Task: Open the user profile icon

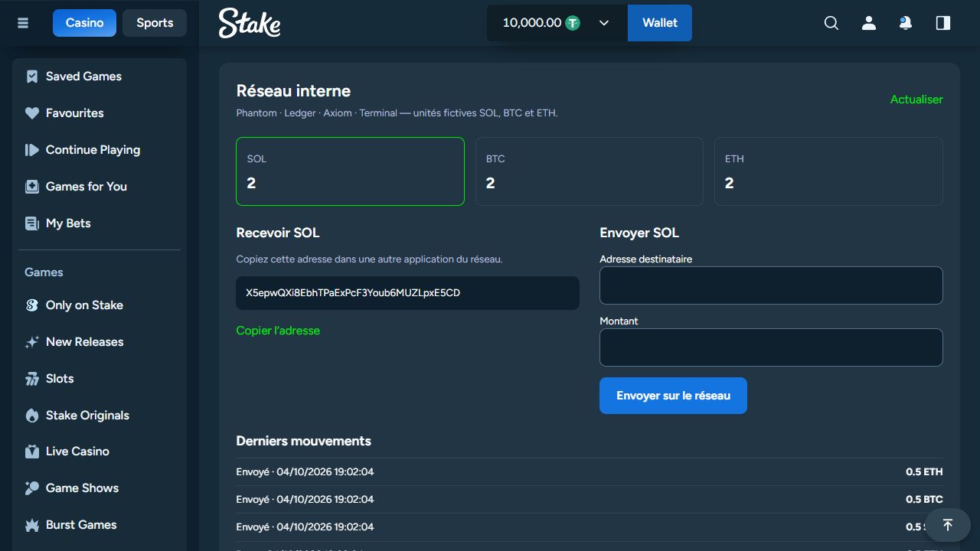Action: coord(869,23)
